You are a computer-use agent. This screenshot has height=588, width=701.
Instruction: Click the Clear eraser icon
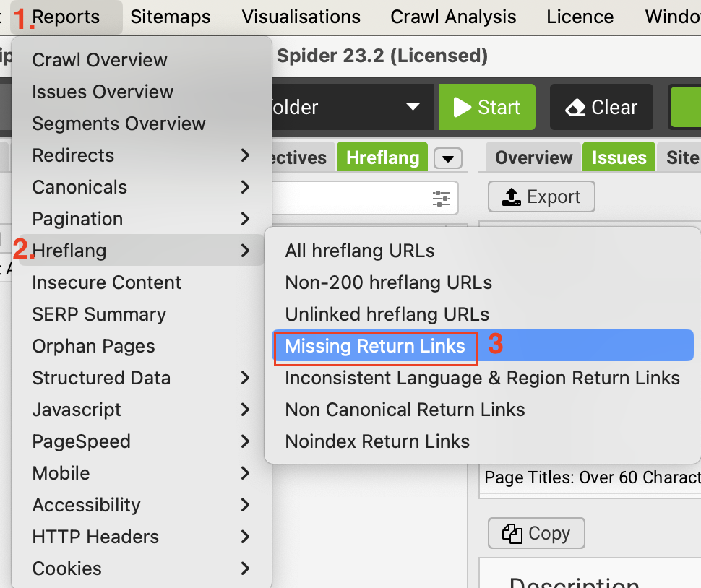(x=576, y=108)
